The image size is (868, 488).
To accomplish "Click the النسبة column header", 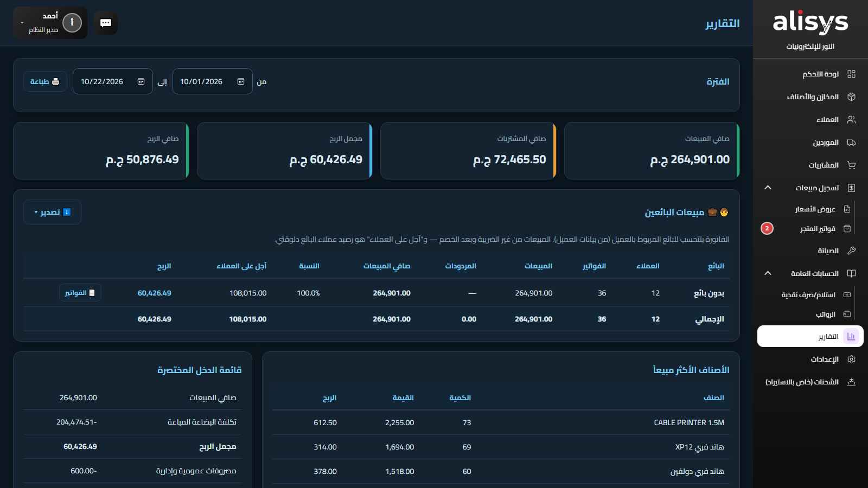I will click(x=309, y=266).
